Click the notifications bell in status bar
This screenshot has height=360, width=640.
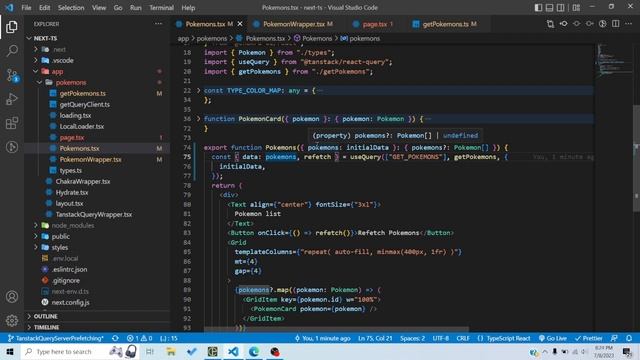click(629, 338)
